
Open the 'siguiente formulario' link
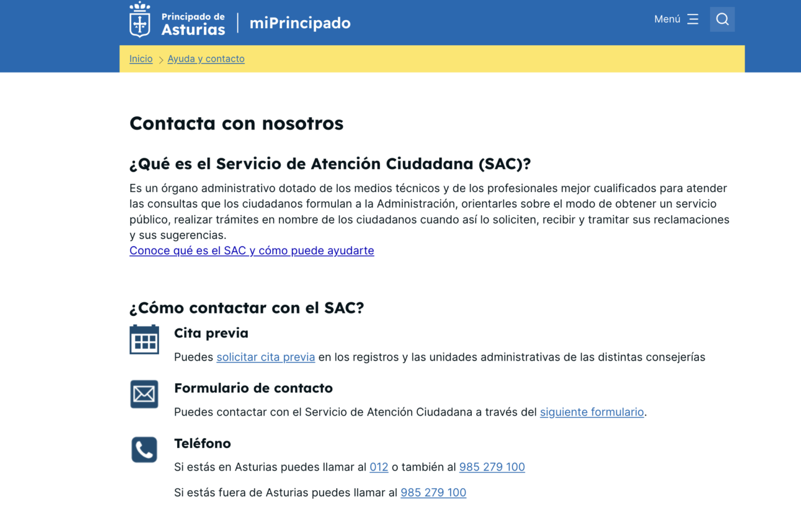[591, 412]
